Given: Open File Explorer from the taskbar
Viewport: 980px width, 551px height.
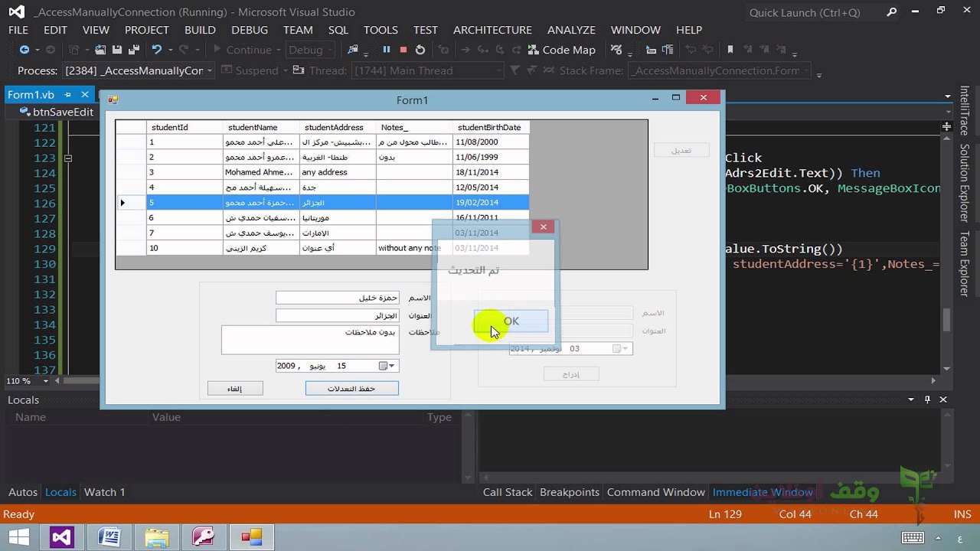Looking at the screenshot, I should pos(156,536).
